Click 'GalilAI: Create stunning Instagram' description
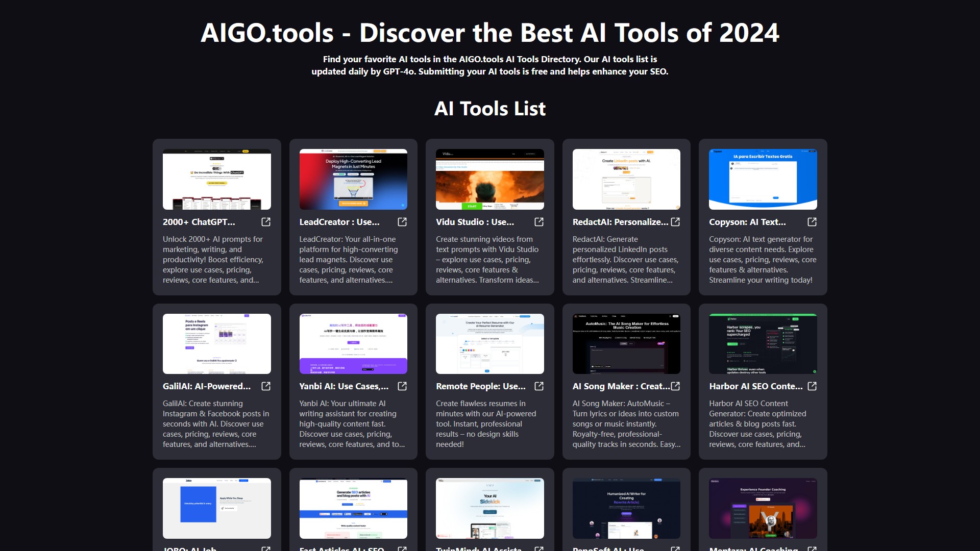This screenshot has width=980, height=551. click(216, 424)
